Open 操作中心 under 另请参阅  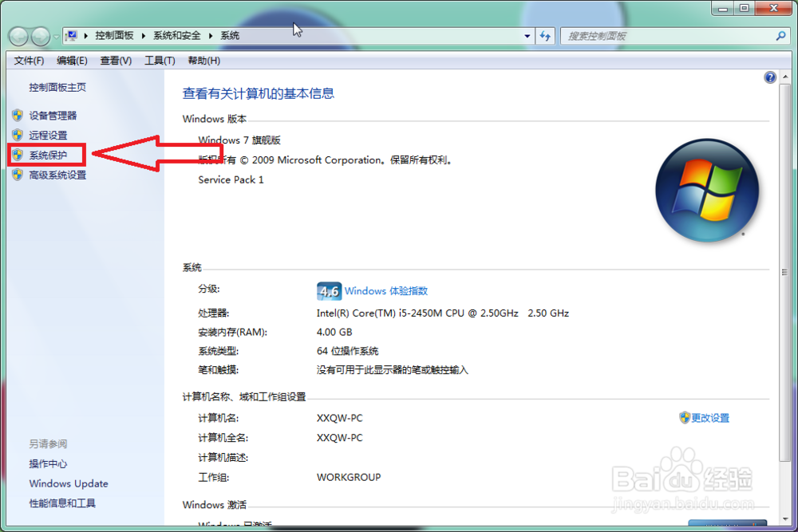pyautogui.click(x=49, y=464)
